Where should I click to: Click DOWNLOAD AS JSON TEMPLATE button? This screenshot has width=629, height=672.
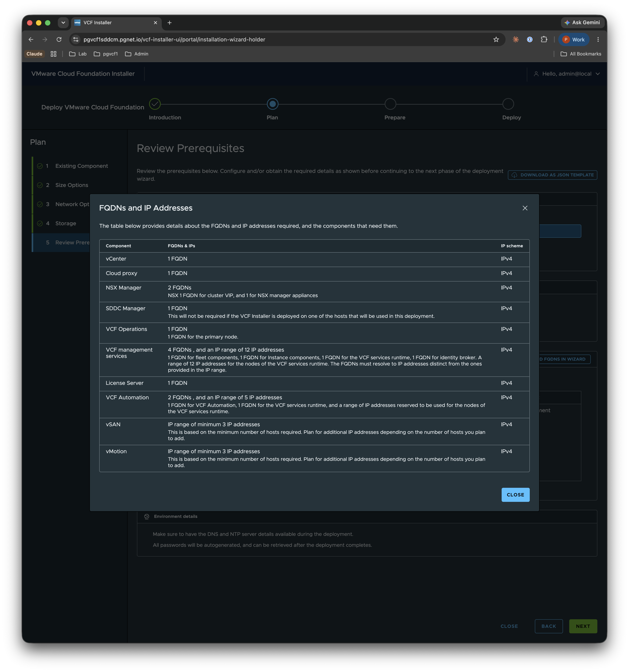pyautogui.click(x=552, y=175)
